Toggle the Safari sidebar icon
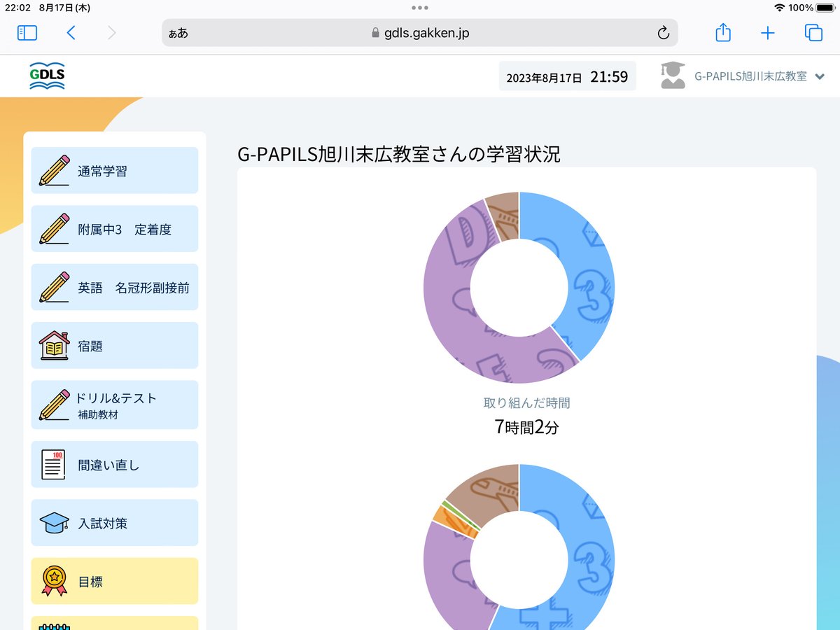The height and width of the screenshot is (630, 840). 27,33
